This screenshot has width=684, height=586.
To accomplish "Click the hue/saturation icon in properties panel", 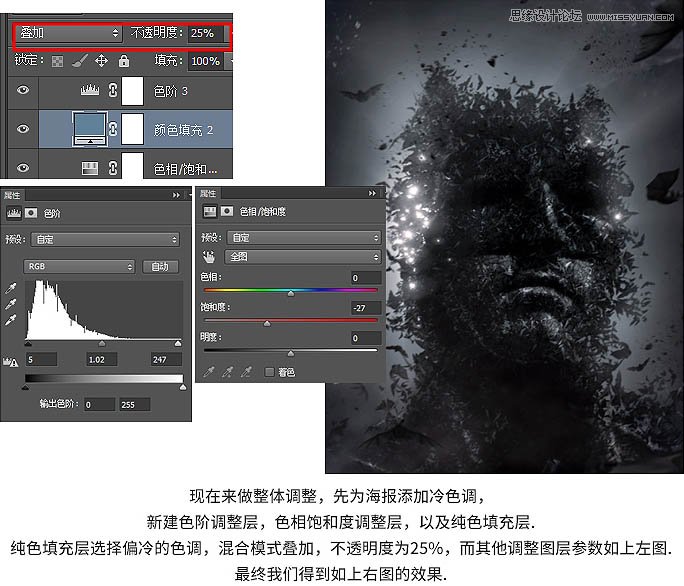I will coord(210,212).
